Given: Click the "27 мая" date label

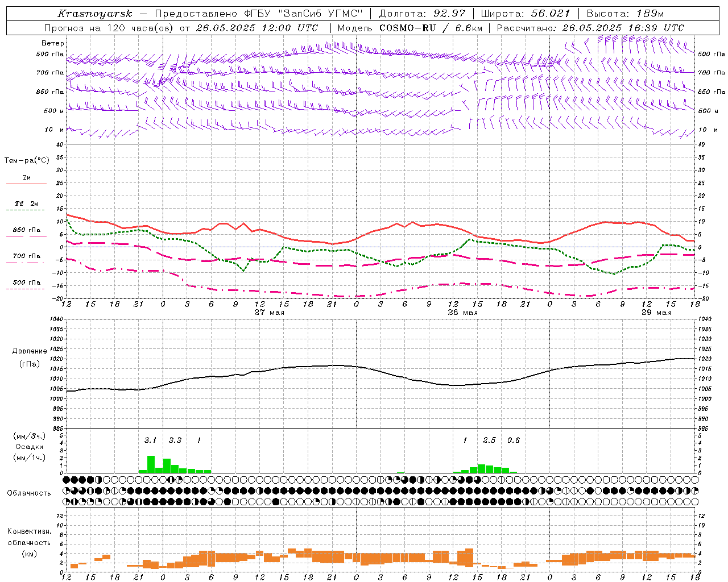Looking at the screenshot, I should pos(270,313).
